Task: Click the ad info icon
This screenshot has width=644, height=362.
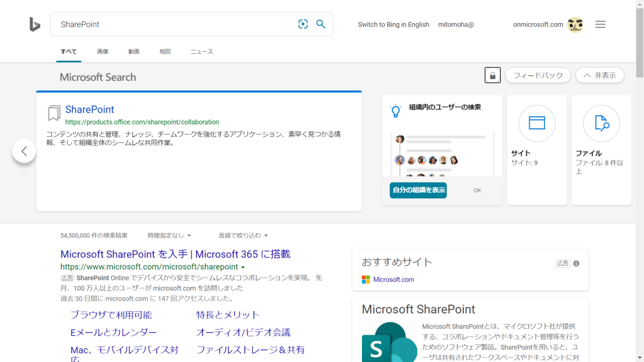Action: tap(576, 263)
